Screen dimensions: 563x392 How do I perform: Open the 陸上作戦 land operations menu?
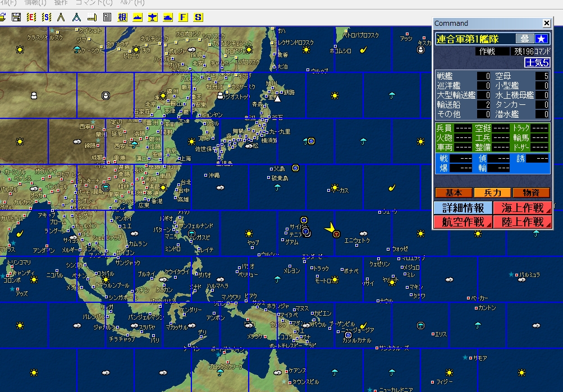click(x=523, y=222)
